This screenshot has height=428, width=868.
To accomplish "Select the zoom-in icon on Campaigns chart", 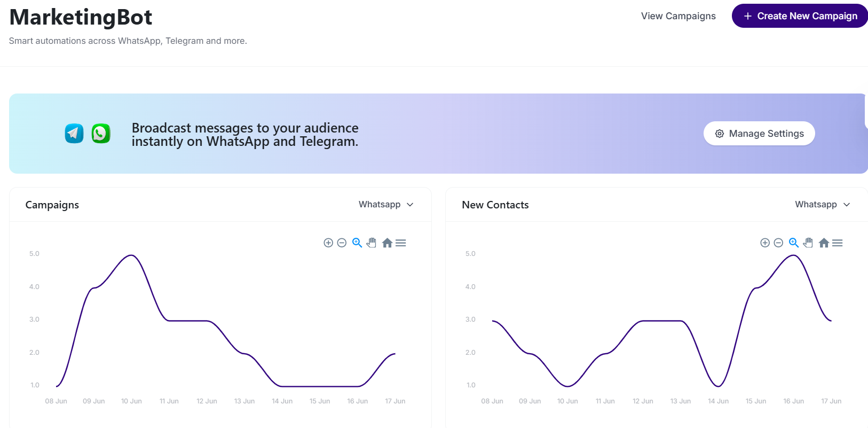I will 328,243.
